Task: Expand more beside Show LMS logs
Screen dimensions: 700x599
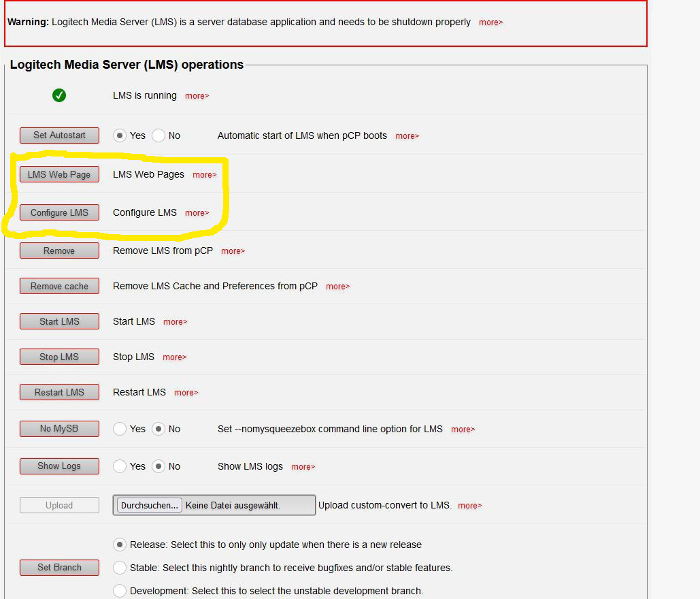Action: click(303, 467)
